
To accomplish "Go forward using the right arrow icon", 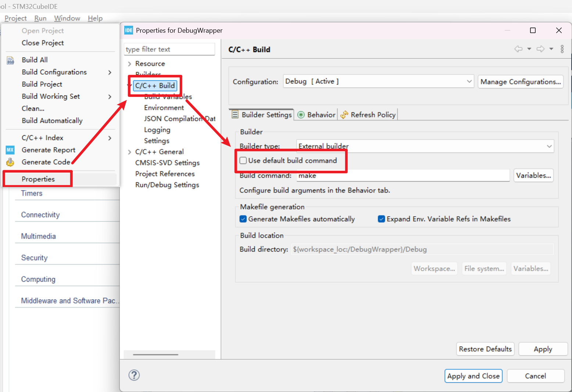I will coord(540,49).
